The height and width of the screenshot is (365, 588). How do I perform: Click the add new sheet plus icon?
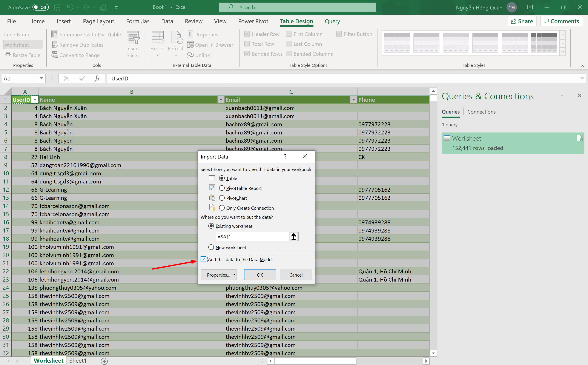click(x=104, y=361)
